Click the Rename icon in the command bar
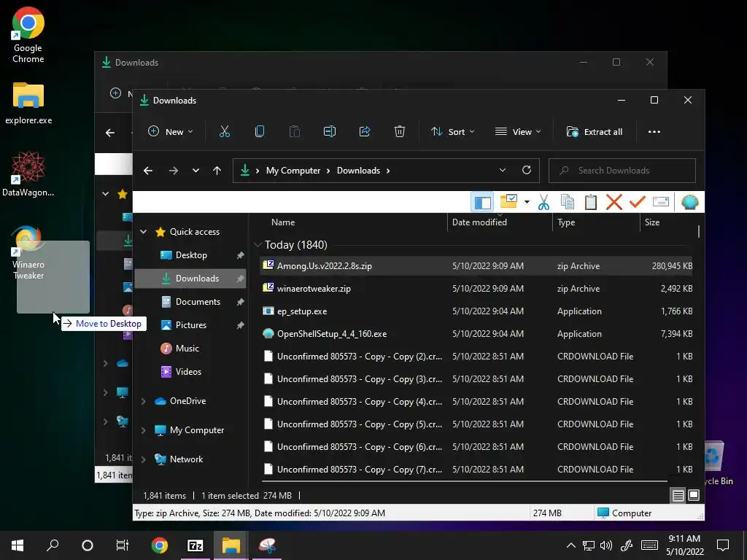The height and width of the screenshot is (560, 747). [330, 132]
